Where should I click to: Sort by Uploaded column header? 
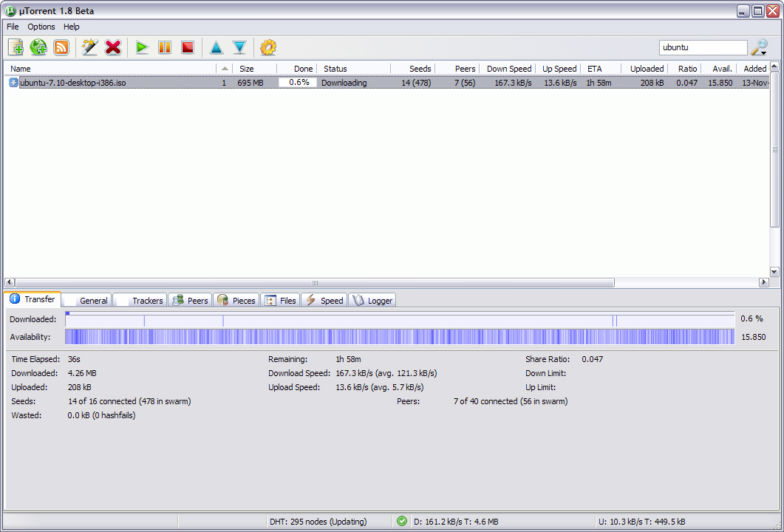click(x=644, y=69)
